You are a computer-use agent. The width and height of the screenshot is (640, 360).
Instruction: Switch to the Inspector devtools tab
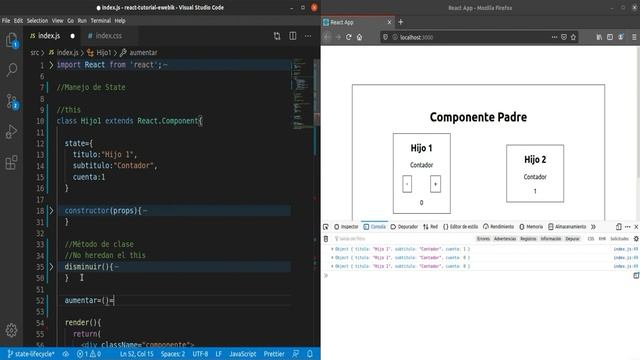point(346,227)
